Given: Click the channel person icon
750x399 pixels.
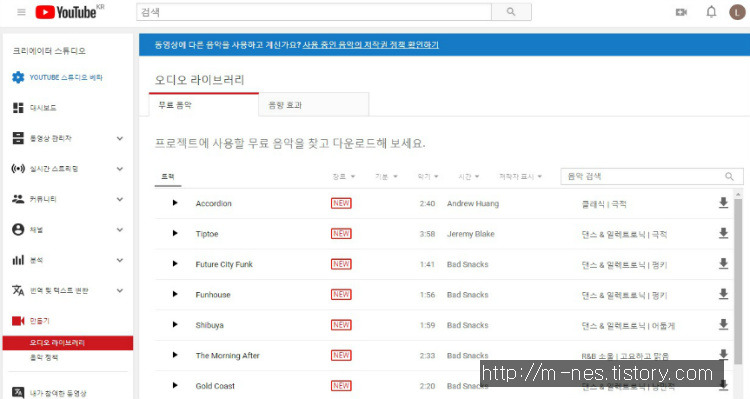Looking at the screenshot, I should [x=18, y=230].
